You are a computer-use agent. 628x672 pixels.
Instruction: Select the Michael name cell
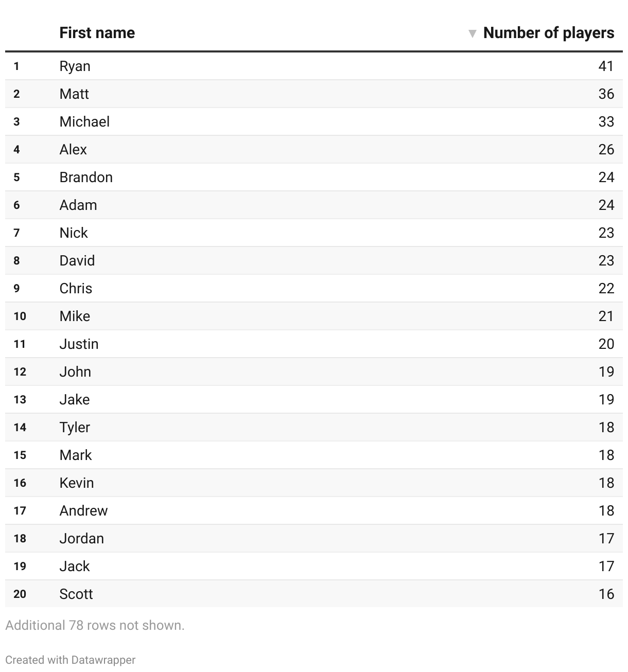[x=84, y=122]
